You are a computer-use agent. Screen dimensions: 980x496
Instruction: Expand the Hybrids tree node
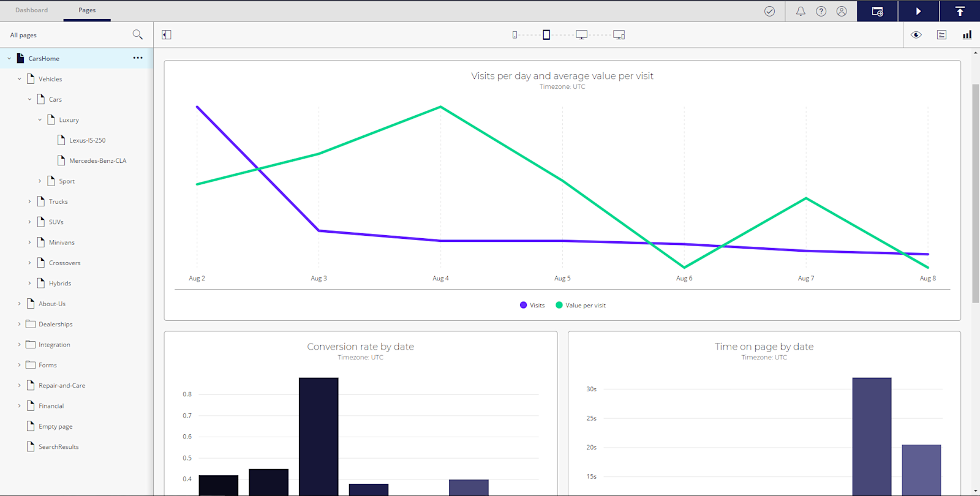(x=29, y=284)
